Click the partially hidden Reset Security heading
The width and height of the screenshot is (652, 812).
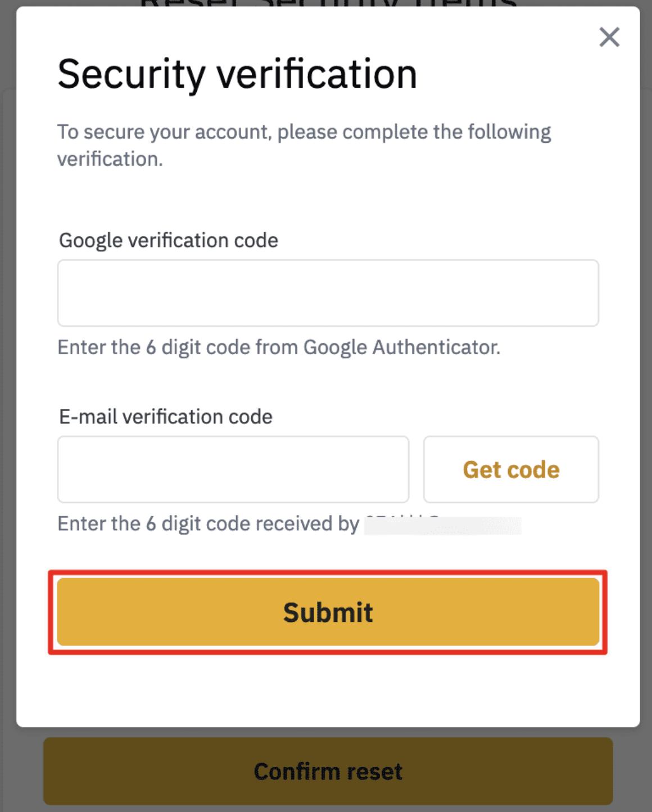click(x=328, y=3)
